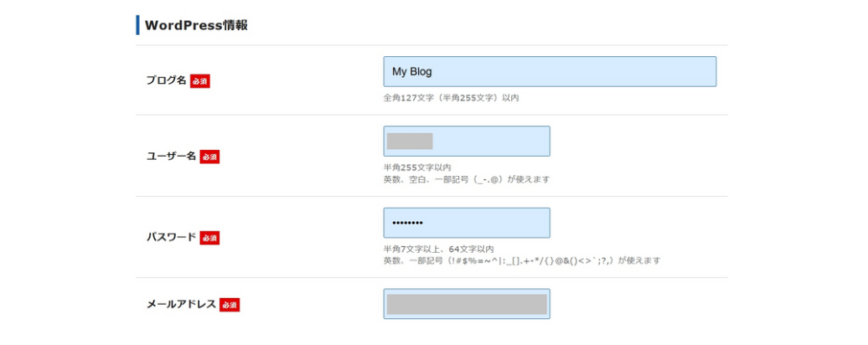
Task: Click the WordPress情報 section heading
Action: pos(196,25)
